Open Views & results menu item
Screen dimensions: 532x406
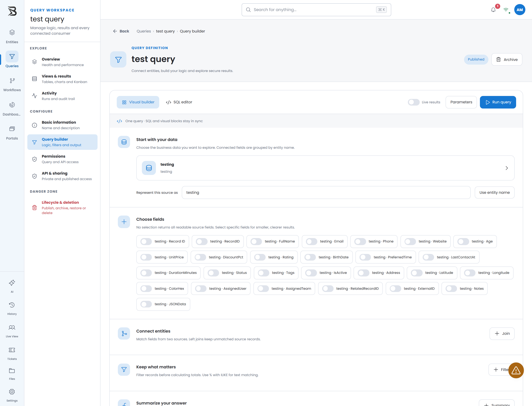tap(62, 79)
